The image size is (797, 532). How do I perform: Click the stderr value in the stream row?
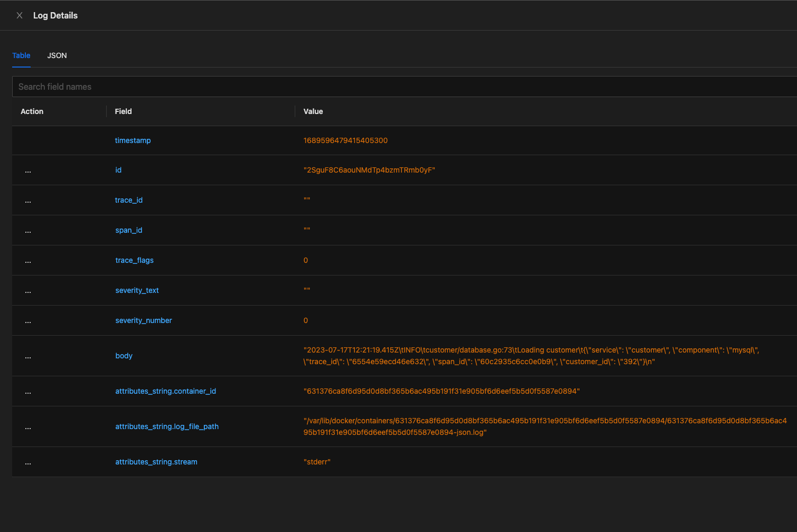coord(317,462)
